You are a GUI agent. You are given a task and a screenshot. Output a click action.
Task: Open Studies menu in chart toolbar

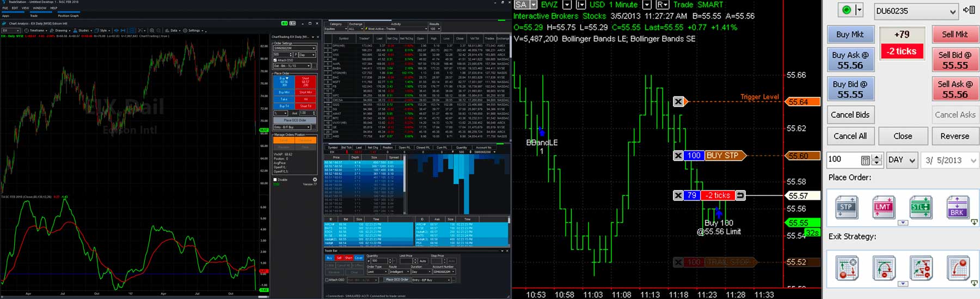[x=83, y=30]
